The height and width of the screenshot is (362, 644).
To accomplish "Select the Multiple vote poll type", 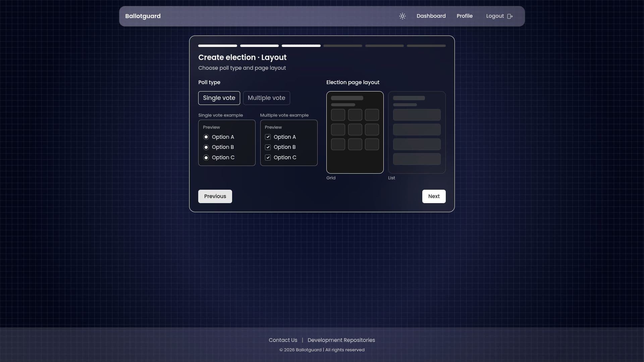I will (266, 98).
